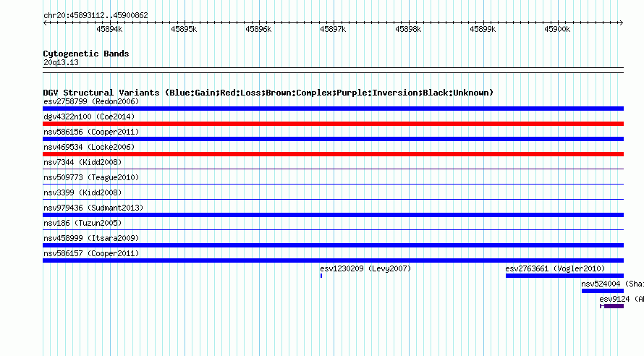Click the nsv524004 short blue bar
Screen dimensions: 644x356
(x=603, y=291)
